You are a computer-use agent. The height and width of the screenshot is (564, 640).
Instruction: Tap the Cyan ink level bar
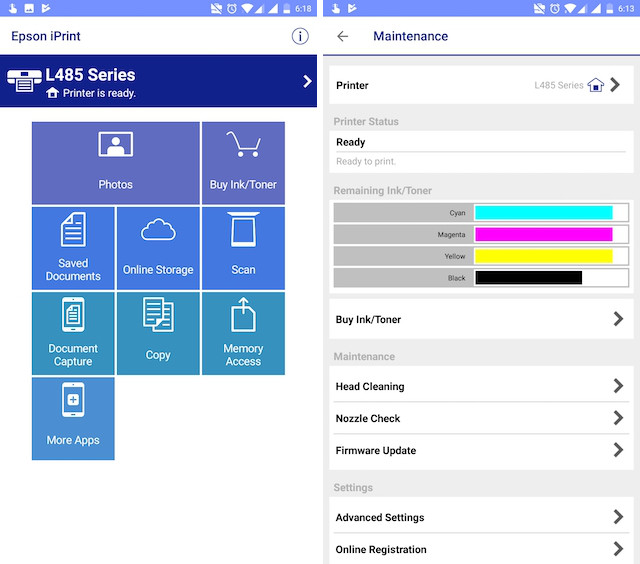tap(543, 213)
